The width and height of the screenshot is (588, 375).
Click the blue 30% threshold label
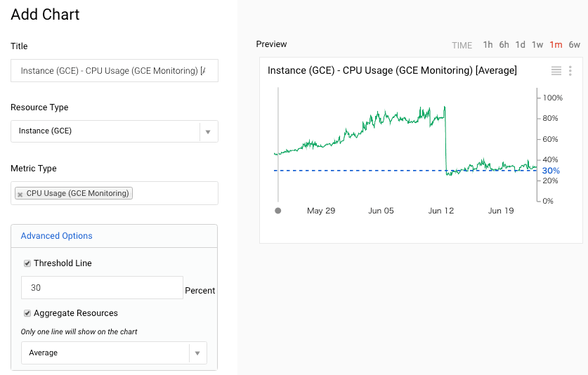pyautogui.click(x=551, y=171)
